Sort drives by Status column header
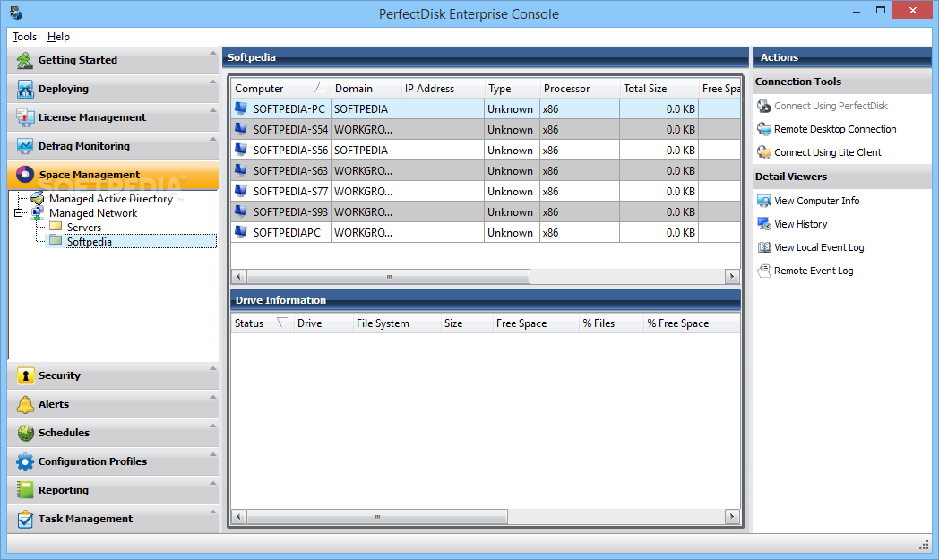The image size is (939, 560). tap(262, 323)
